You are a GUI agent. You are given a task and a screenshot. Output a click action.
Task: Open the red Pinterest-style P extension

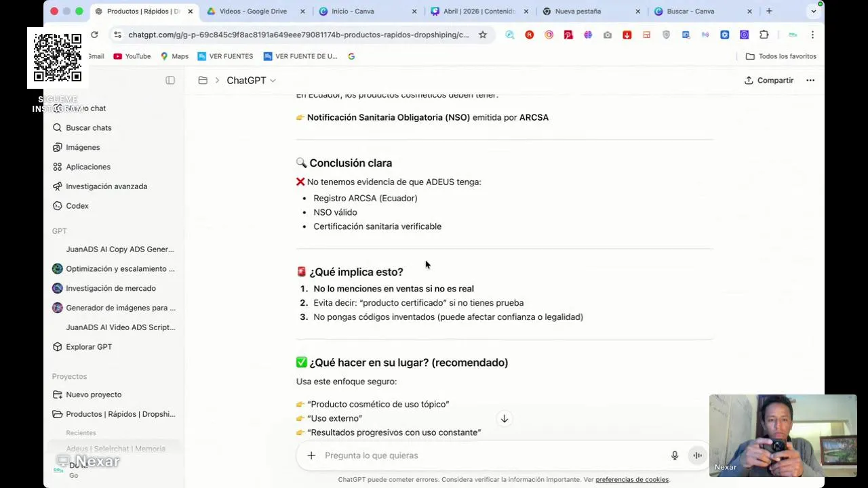(x=568, y=35)
